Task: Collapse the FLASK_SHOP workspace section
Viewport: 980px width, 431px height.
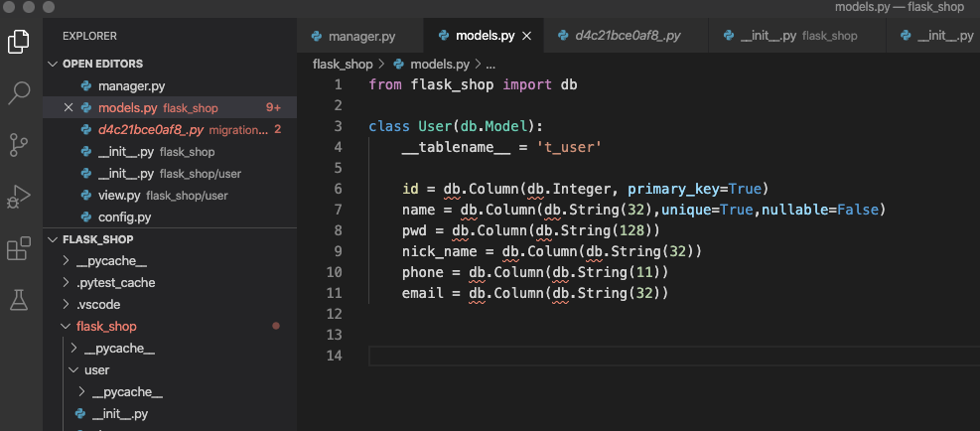Action: pyautogui.click(x=52, y=239)
